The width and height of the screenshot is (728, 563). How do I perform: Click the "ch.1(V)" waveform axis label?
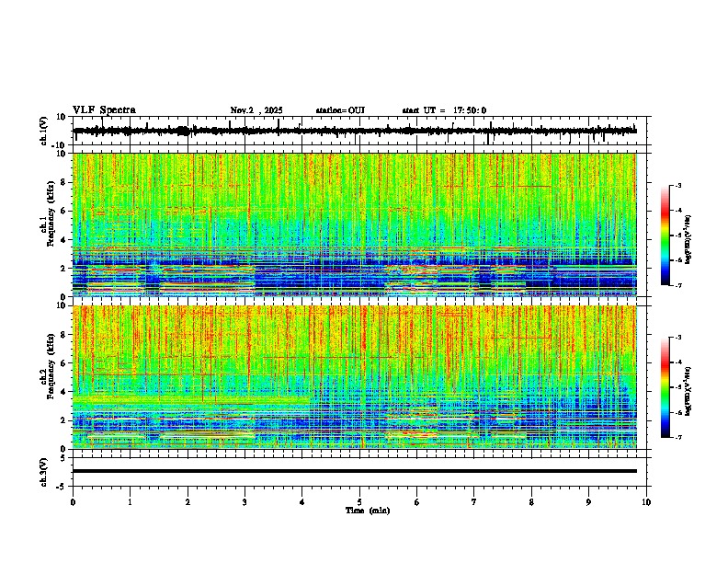tap(43, 131)
